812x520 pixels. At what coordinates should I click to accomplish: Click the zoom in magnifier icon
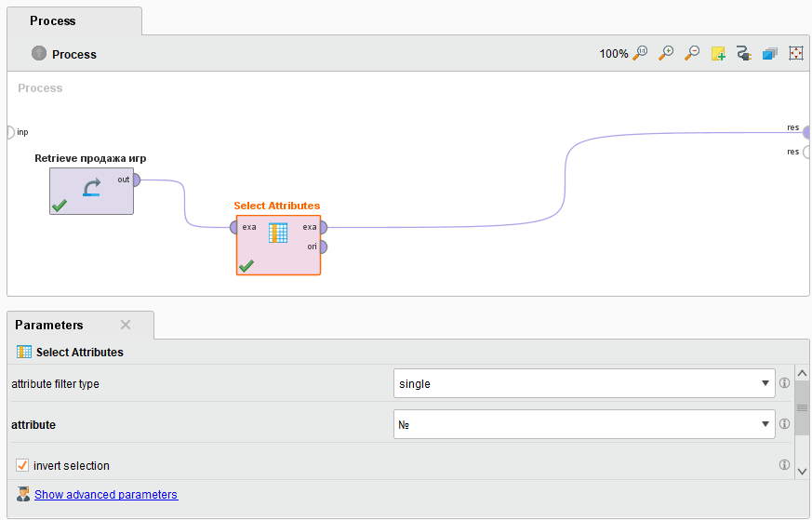click(x=666, y=53)
